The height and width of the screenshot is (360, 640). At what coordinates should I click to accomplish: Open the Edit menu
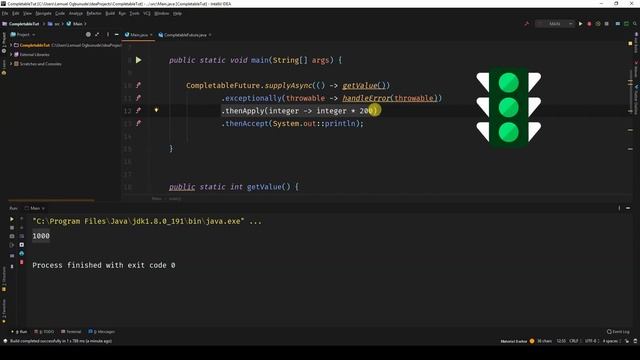[x=16, y=13]
